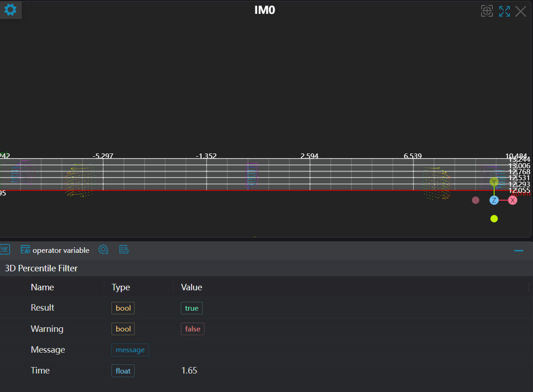Collapse the variable panel with minus button
Image resolution: width=533 pixels, height=392 pixels.
click(x=519, y=251)
